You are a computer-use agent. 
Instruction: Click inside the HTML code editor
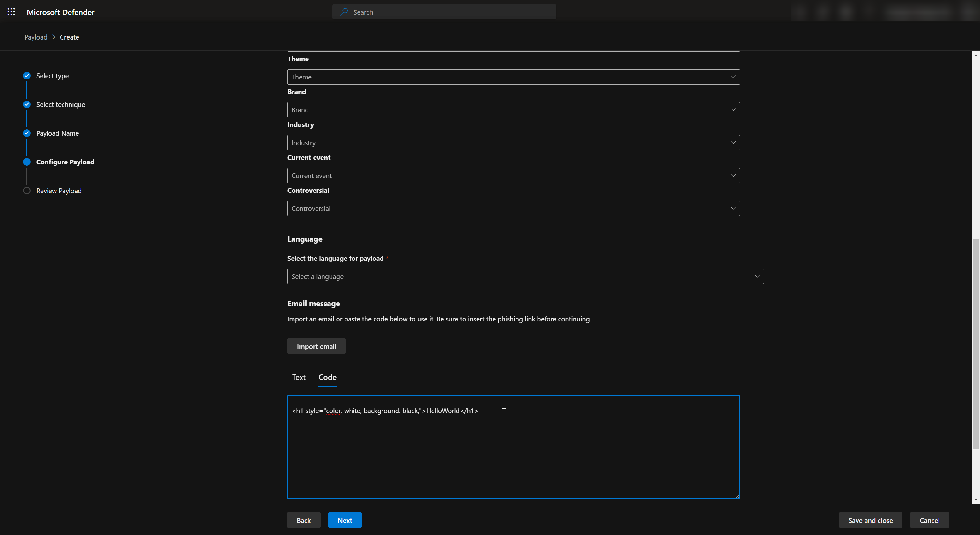513,453
